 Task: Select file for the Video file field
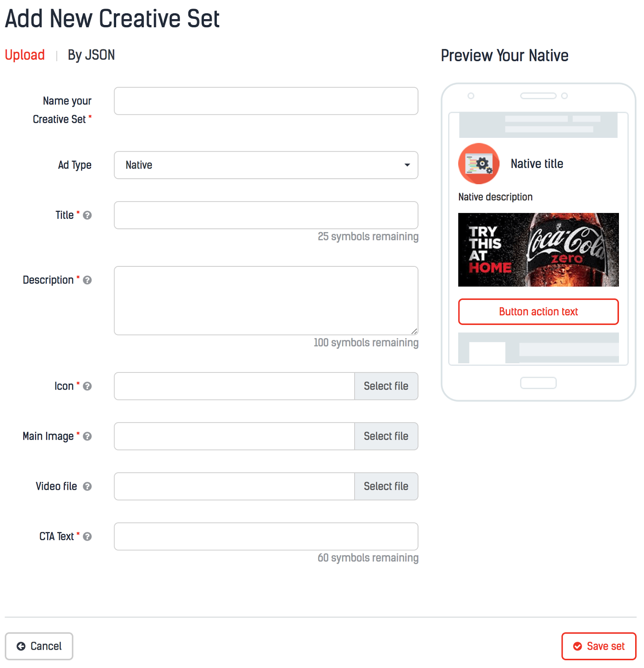click(386, 486)
